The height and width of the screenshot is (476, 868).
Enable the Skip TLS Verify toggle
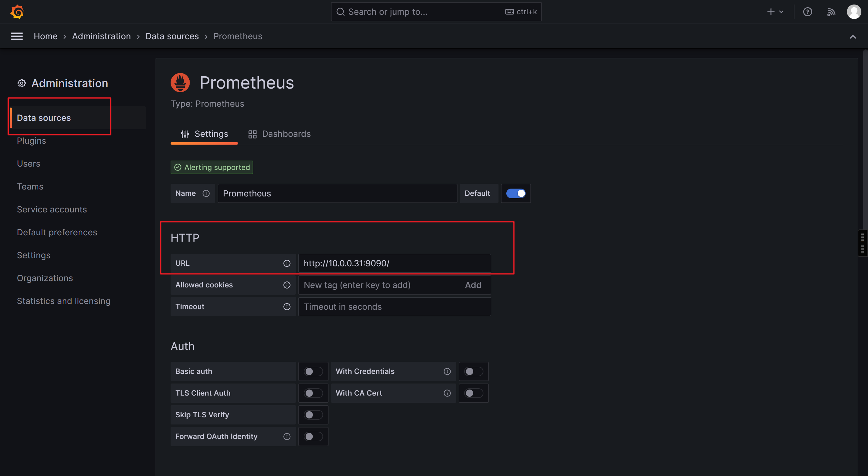coord(313,415)
